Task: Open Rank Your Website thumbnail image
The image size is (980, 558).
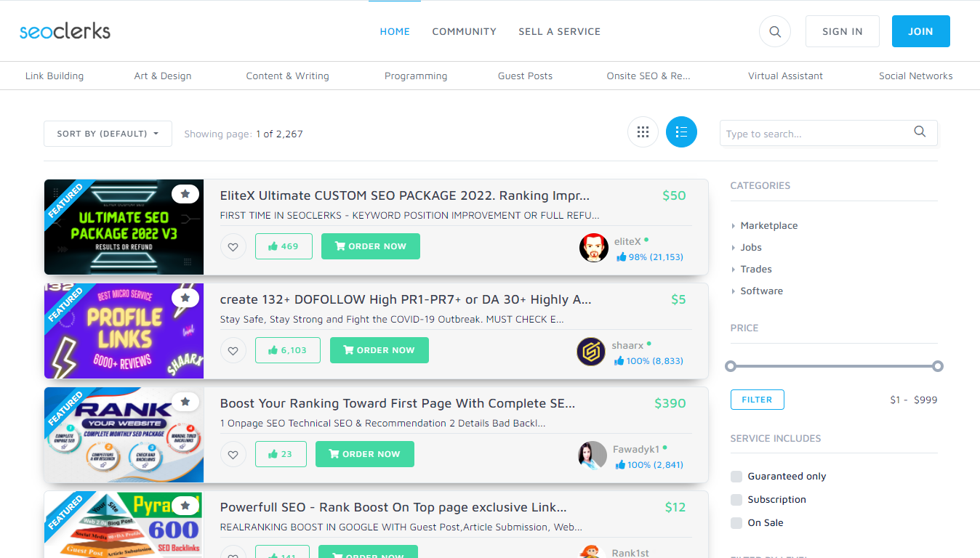Action: pos(124,434)
